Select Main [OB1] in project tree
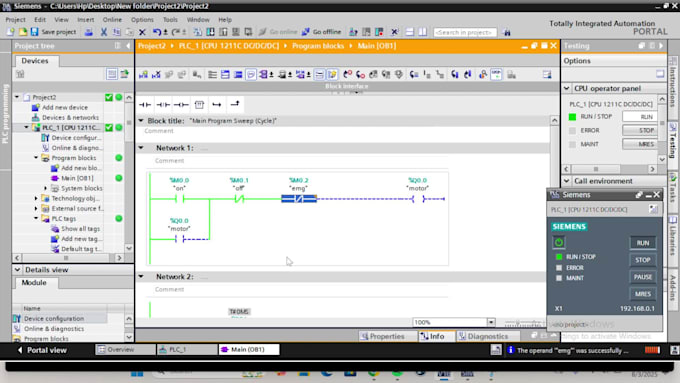Image resolution: width=680 pixels, height=383 pixels. pos(77,178)
